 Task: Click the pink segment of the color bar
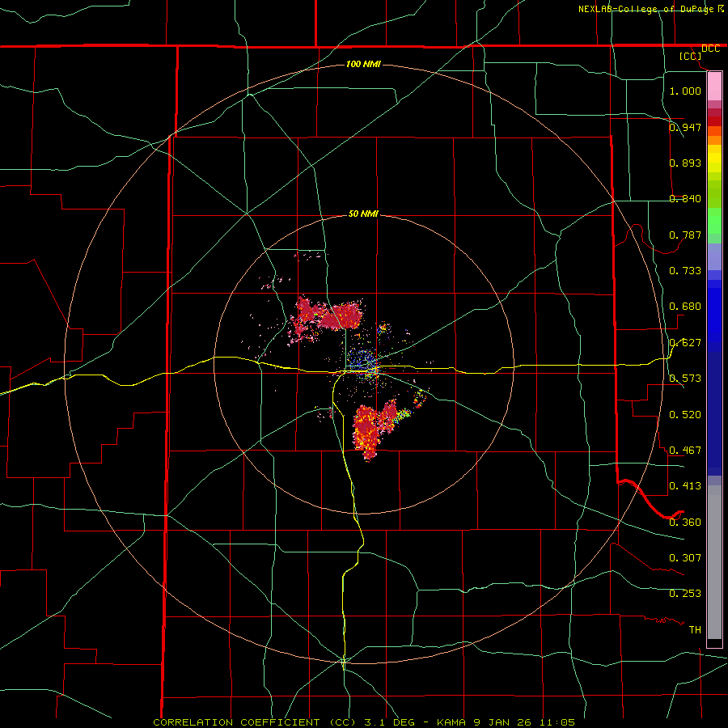point(714,87)
